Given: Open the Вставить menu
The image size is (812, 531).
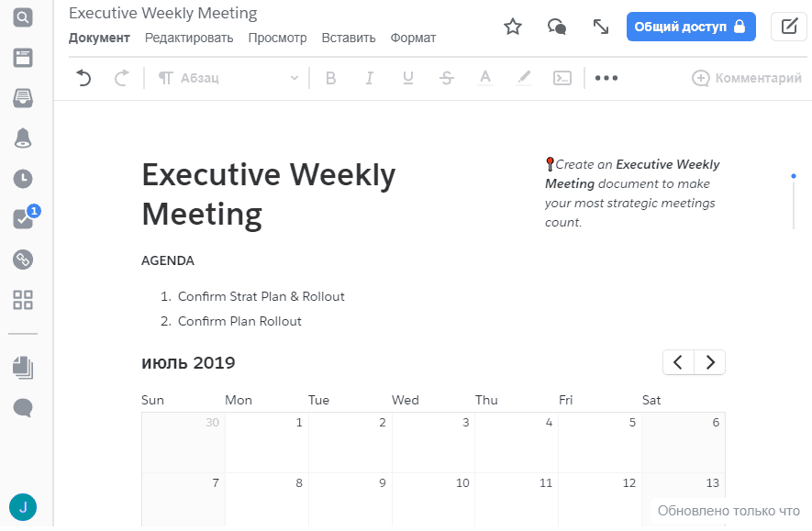Looking at the screenshot, I should coord(349,38).
